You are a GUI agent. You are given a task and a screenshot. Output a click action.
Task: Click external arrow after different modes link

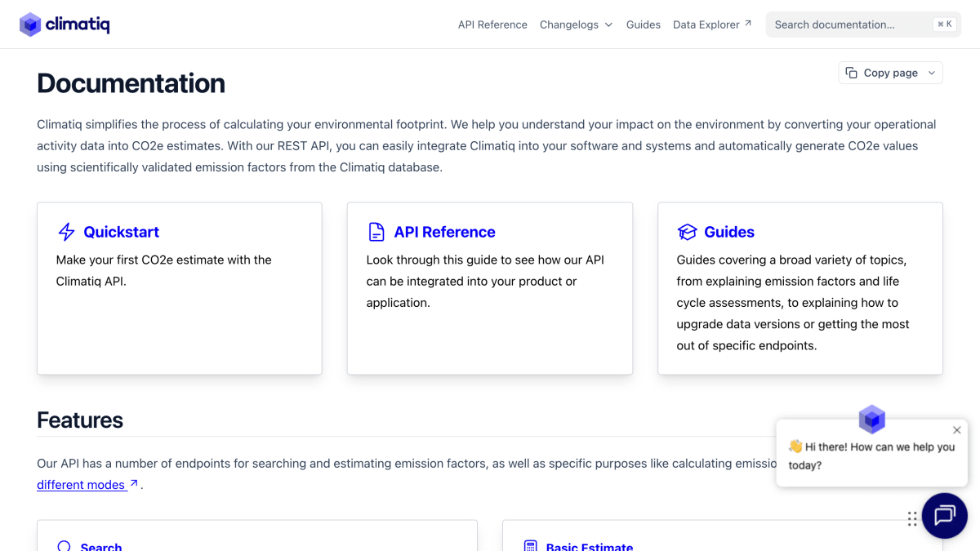[134, 483]
